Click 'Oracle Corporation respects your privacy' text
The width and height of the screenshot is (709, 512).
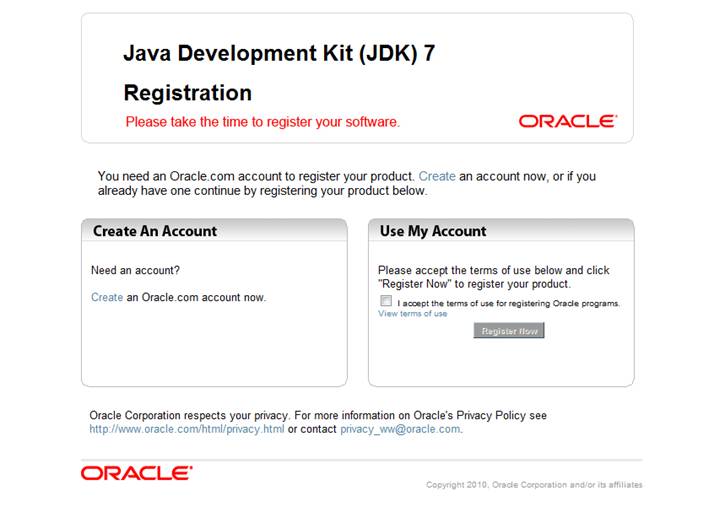(x=190, y=415)
